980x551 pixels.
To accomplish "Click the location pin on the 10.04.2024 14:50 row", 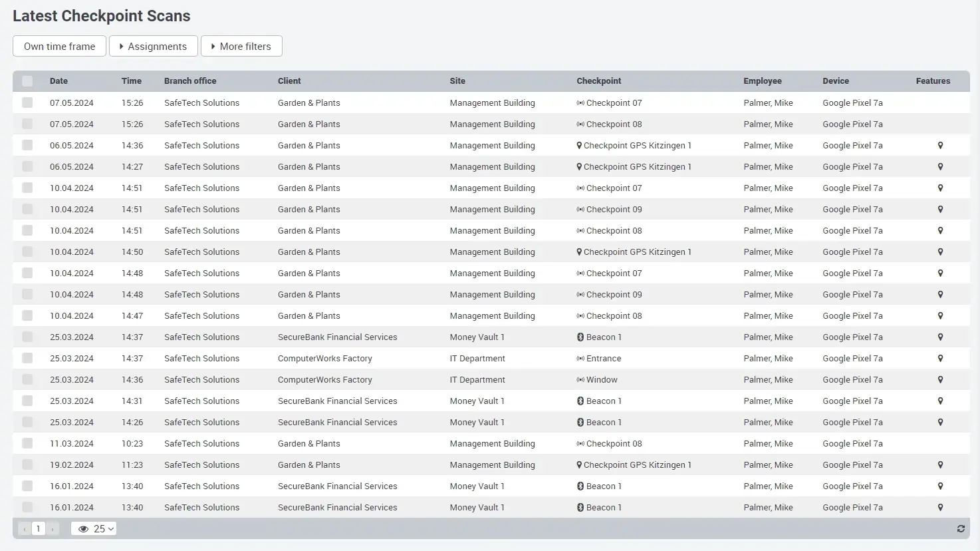I will click(x=940, y=252).
